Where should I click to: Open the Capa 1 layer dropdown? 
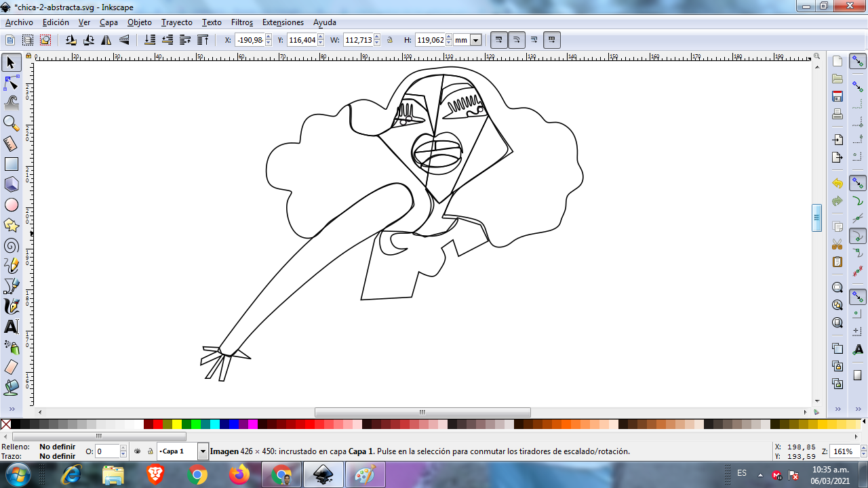[x=203, y=451]
